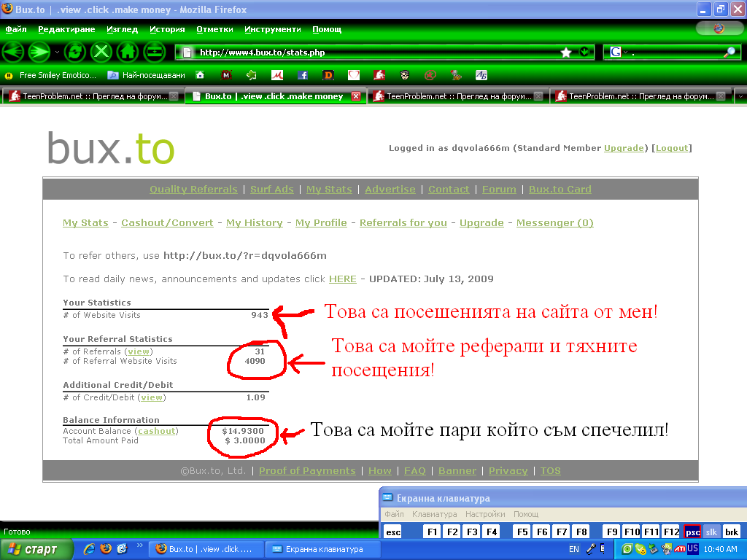Screen dimensions: 747x560
Task: Open the green puzzle piece bookmark
Action: pos(251,75)
